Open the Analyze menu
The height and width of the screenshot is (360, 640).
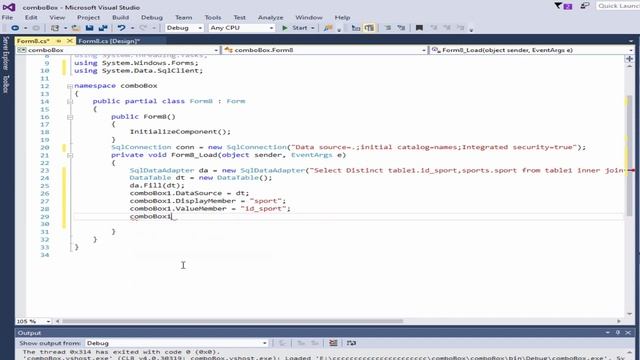270,18
